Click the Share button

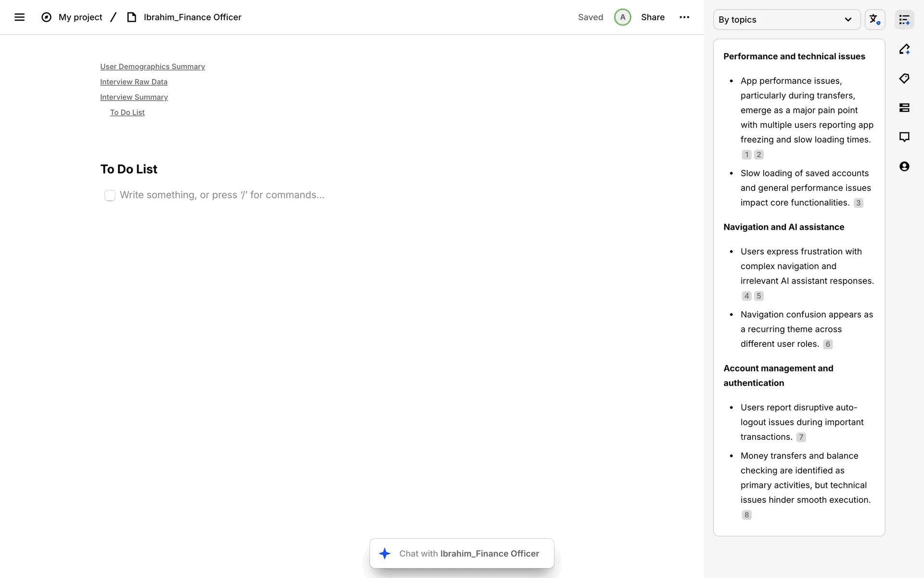pos(653,17)
